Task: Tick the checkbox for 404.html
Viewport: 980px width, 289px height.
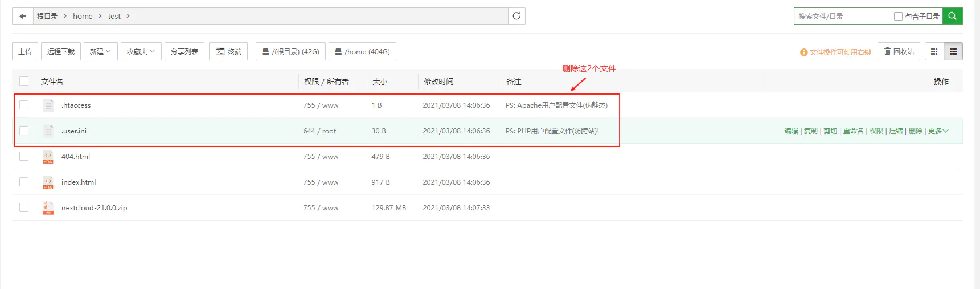Action: (24, 156)
